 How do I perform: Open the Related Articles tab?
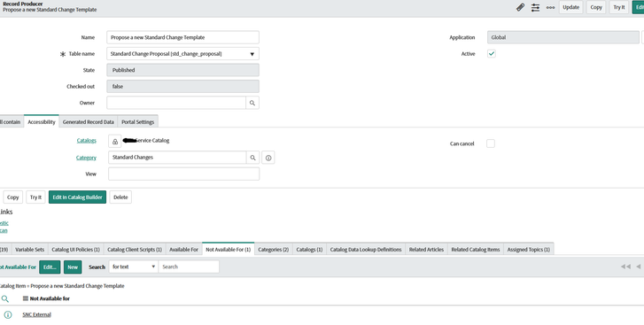[x=426, y=250]
